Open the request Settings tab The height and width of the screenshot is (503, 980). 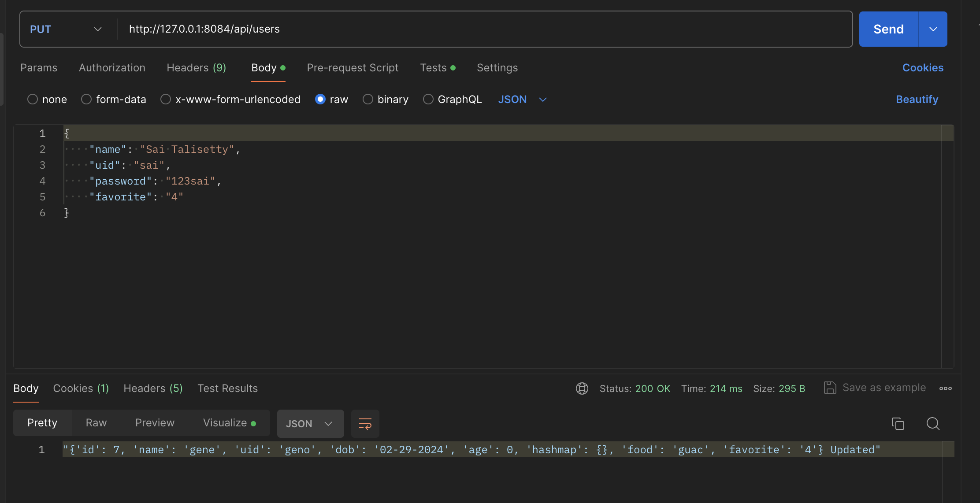tap(497, 68)
